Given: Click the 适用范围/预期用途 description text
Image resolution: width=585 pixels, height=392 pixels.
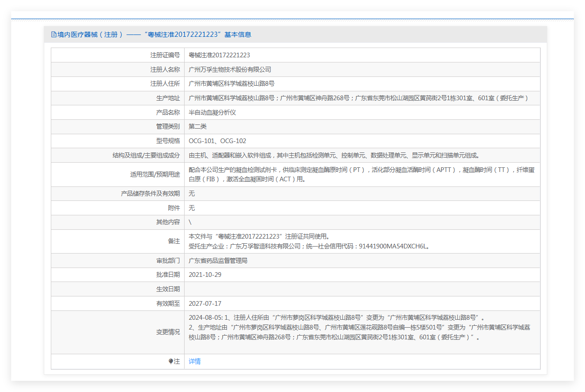Looking at the screenshot, I should (361, 174).
